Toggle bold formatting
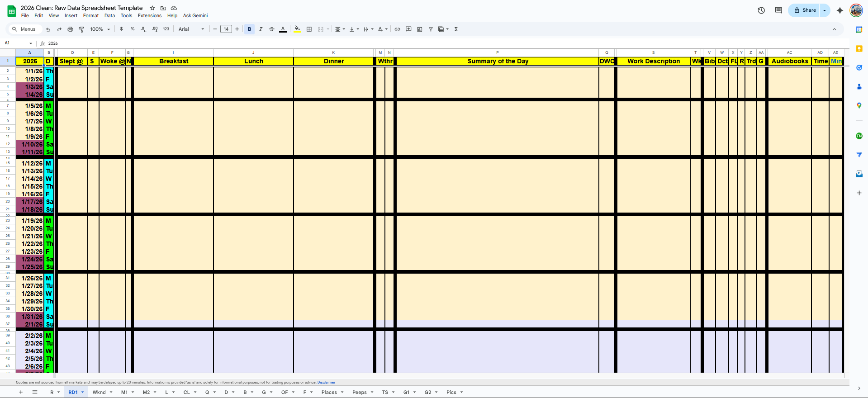Image resolution: width=868 pixels, height=398 pixels. (249, 29)
